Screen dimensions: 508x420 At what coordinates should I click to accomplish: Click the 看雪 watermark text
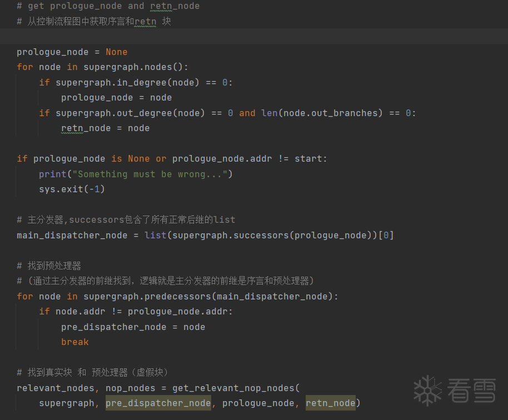coord(472,391)
